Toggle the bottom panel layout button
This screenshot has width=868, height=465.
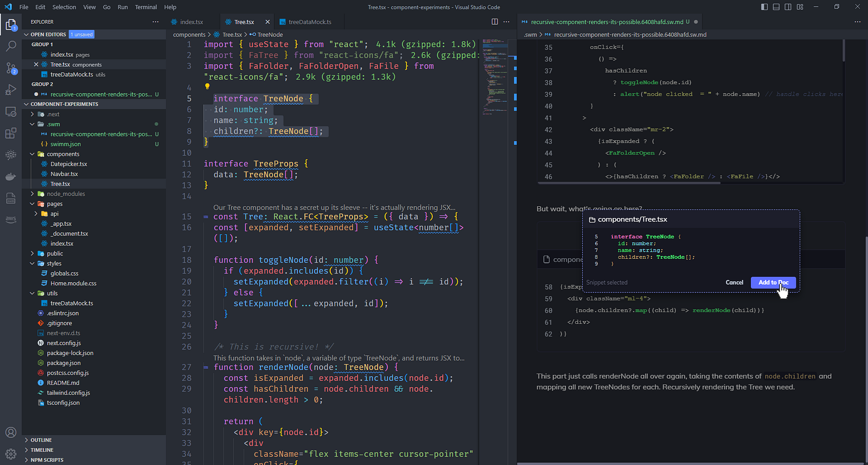(776, 7)
